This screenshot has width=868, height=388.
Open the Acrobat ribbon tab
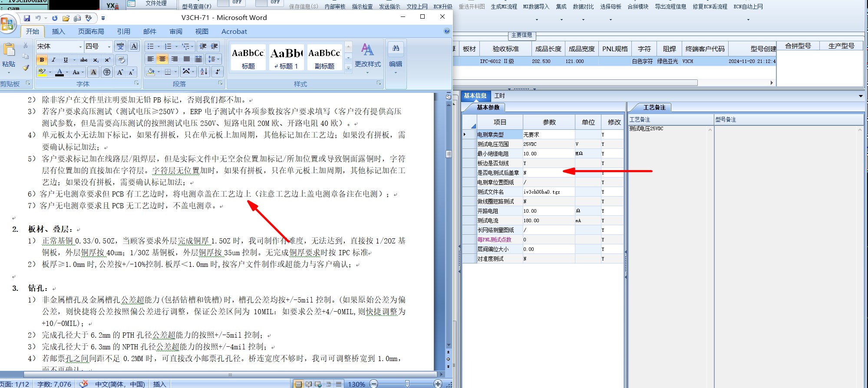pyautogui.click(x=234, y=31)
